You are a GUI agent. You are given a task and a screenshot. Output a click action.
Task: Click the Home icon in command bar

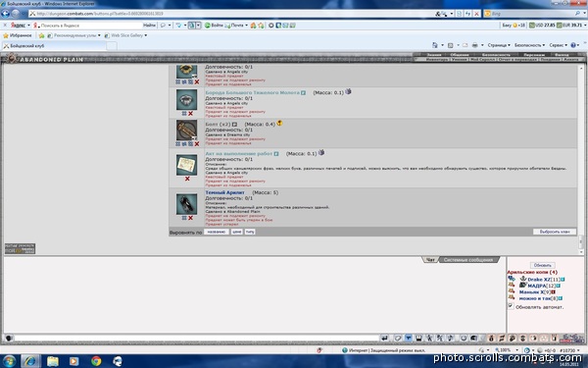(x=435, y=45)
